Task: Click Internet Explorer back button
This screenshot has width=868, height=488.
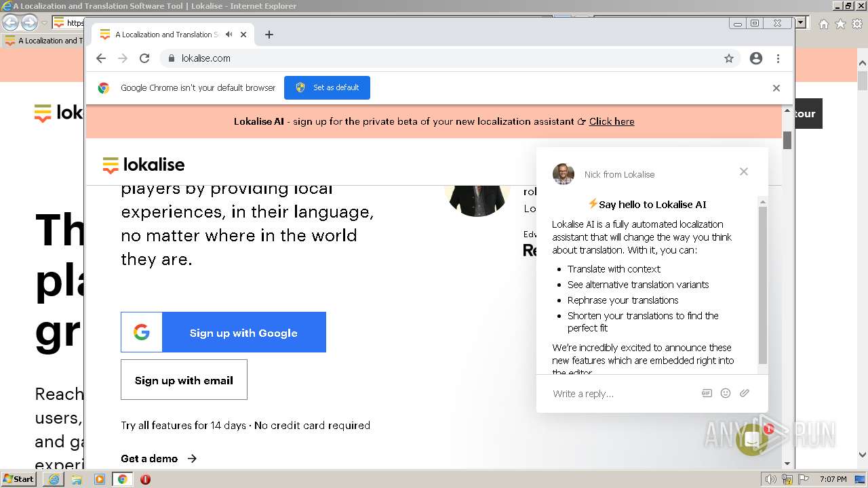Action: point(10,22)
